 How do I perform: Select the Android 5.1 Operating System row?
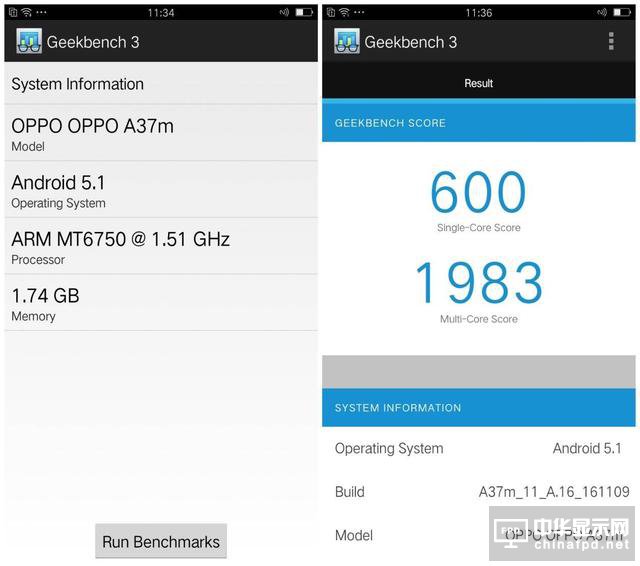160,190
